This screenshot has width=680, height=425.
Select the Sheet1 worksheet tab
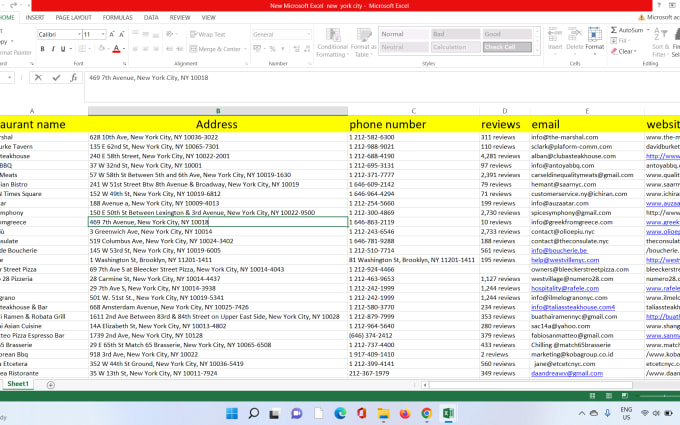(x=18, y=384)
